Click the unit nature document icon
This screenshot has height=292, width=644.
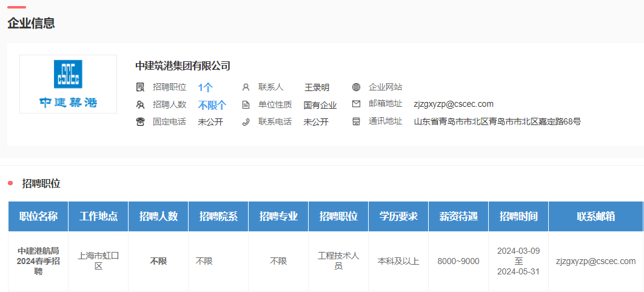click(246, 104)
